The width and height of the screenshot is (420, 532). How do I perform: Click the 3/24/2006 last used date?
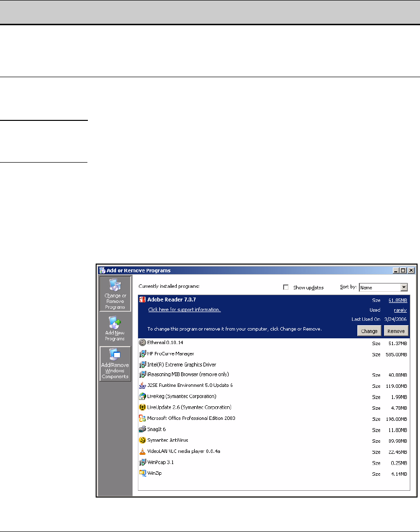[395, 319]
